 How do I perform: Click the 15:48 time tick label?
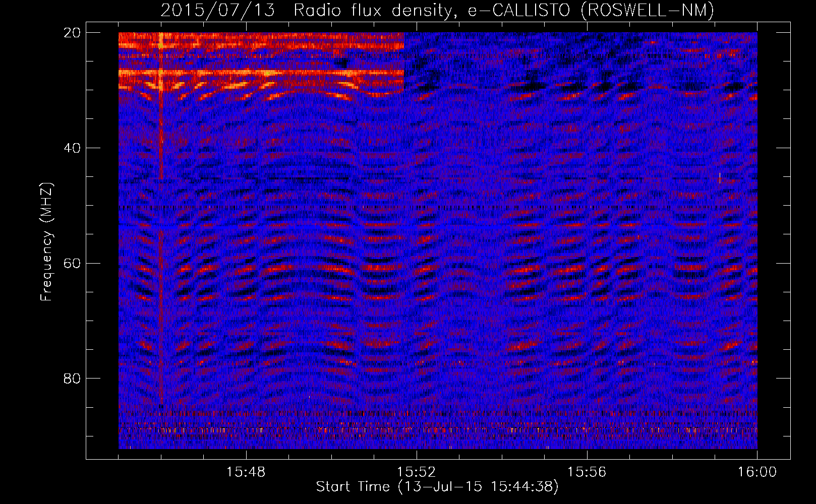point(246,472)
